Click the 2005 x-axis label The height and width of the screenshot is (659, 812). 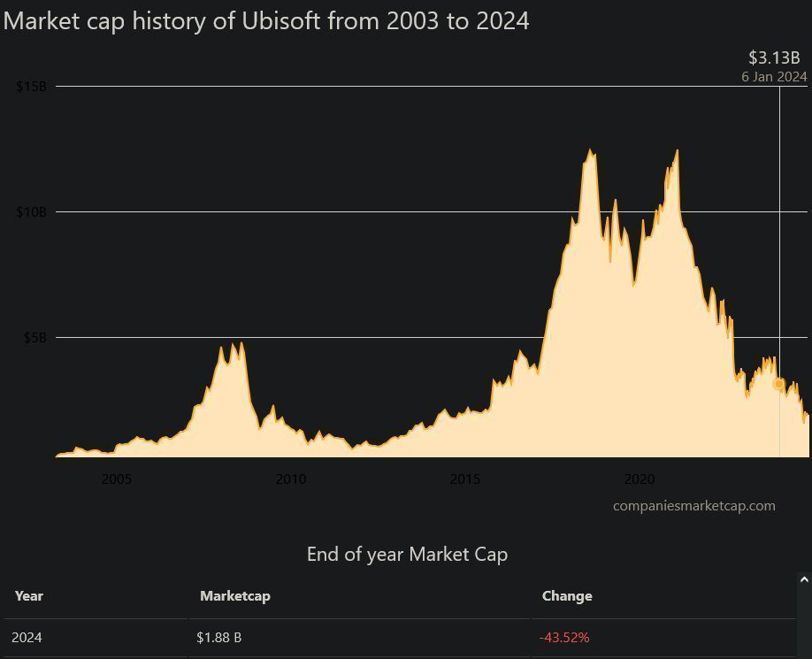(x=116, y=479)
